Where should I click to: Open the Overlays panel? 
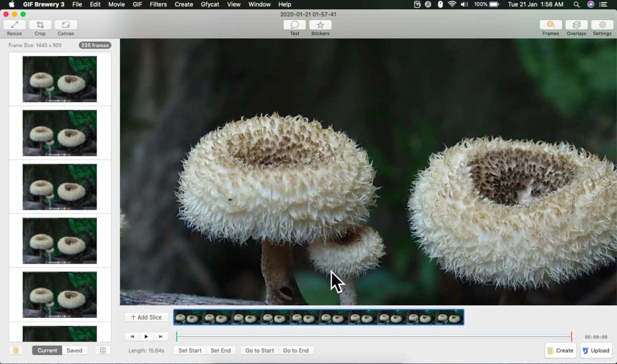pos(576,25)
